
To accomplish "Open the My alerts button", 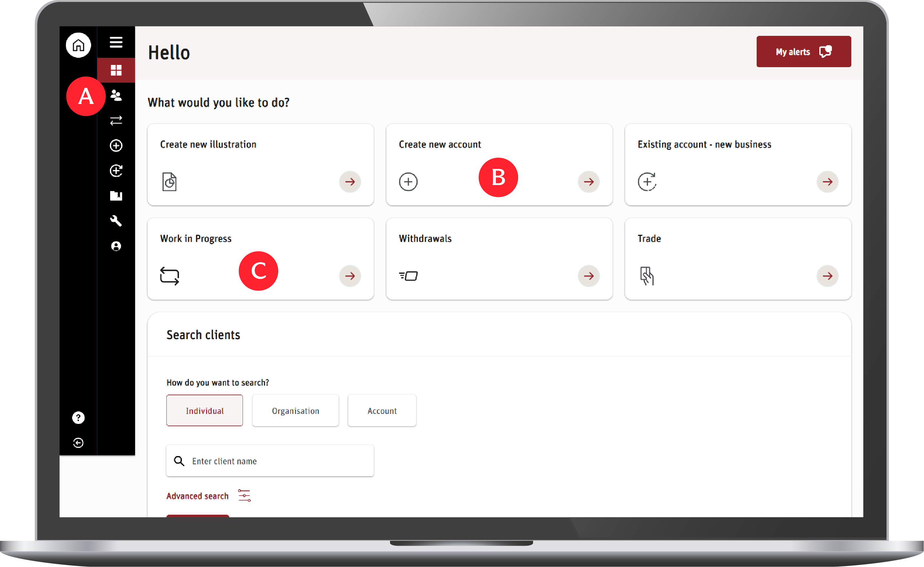I will click(803, 52).
